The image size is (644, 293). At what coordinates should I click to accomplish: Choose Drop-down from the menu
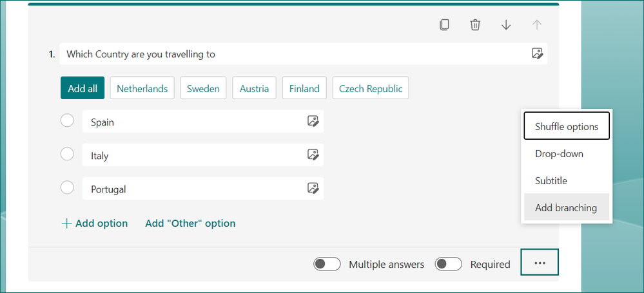click(x=559, y=154)
